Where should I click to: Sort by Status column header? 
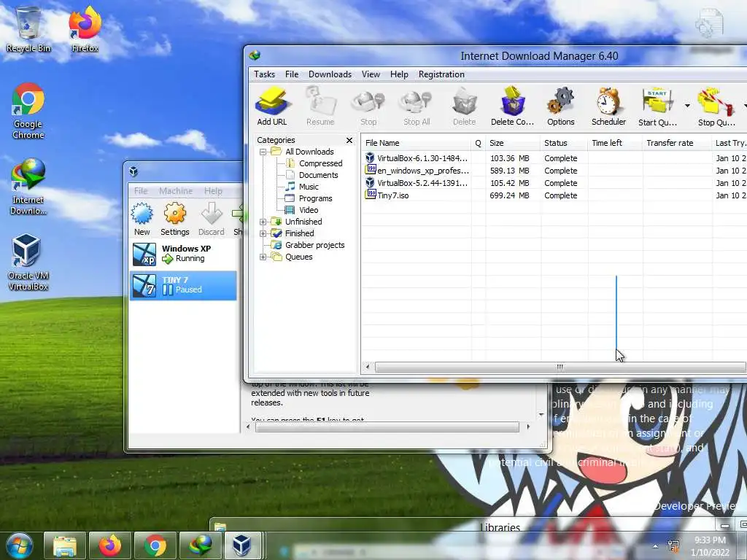tap(564, 143)
